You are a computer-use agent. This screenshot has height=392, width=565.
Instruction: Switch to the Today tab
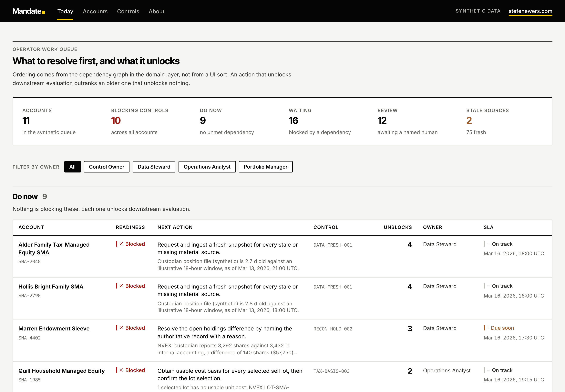(65, 11)
